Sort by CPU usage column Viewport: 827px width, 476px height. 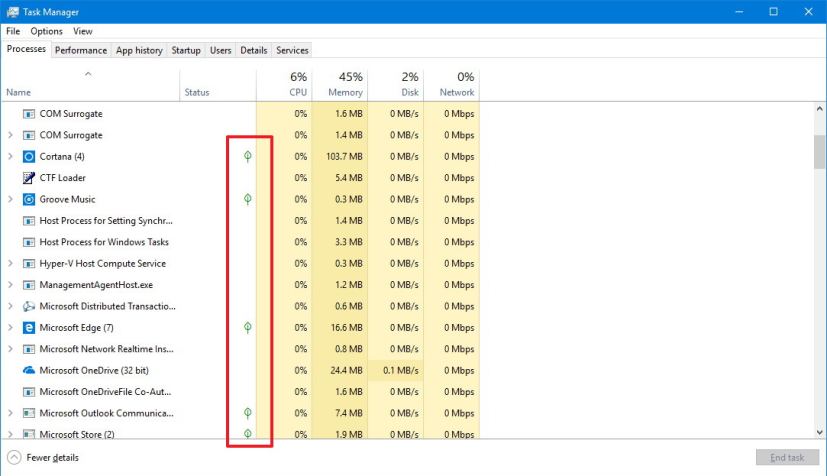pyautogui.click(x=284, y=85)
